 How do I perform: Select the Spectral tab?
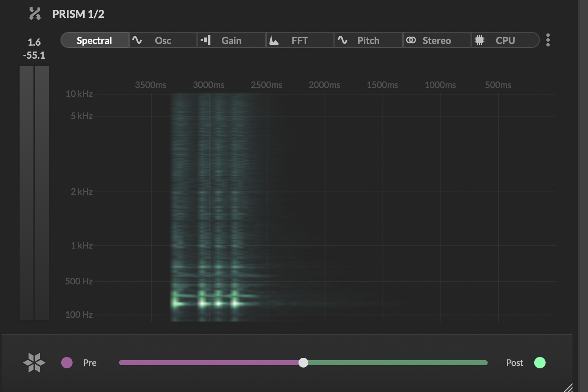tap(95, 40)
